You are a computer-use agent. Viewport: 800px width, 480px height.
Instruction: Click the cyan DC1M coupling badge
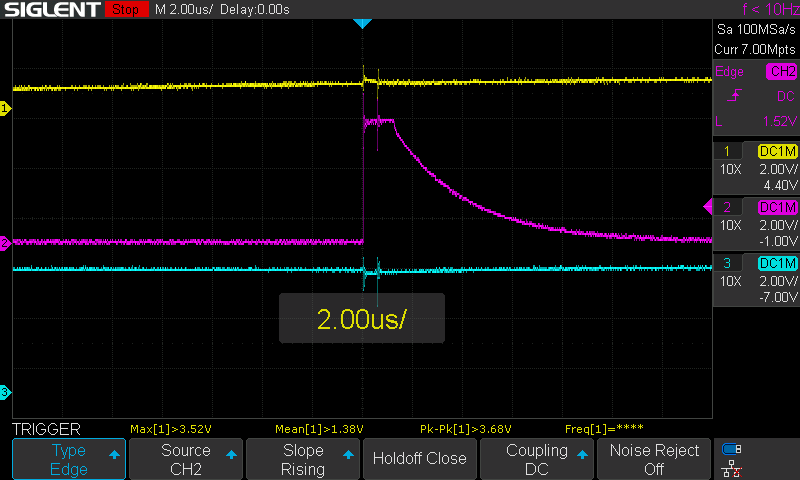tap(778, 264)
